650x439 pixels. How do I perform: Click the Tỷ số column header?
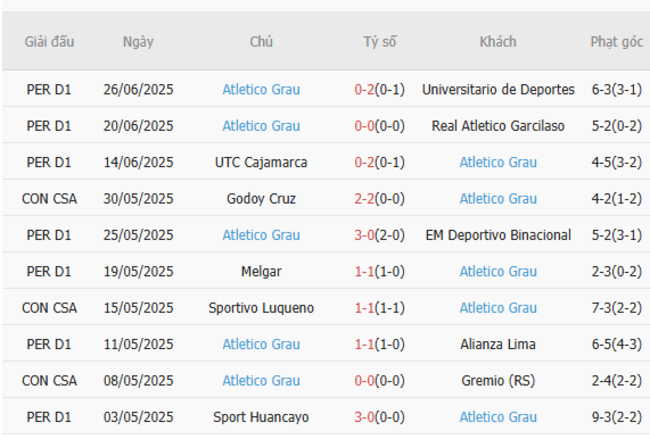(379, 42)
